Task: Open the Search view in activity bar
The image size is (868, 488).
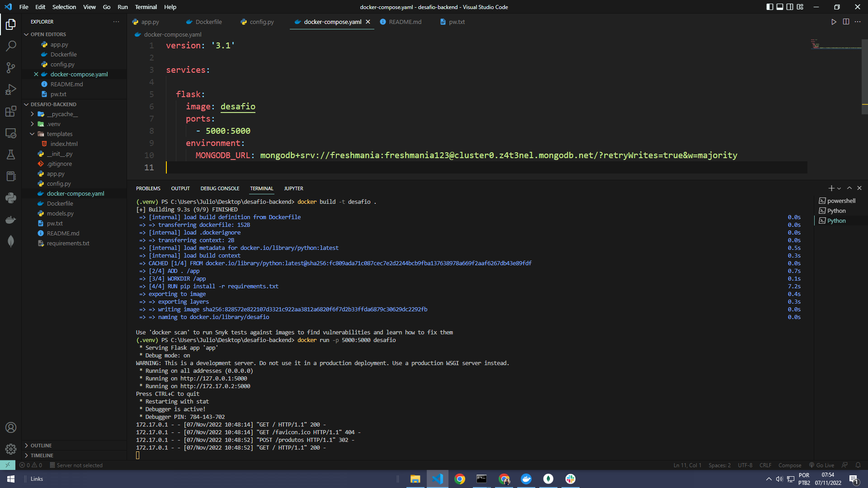Action: [x=11, y=46]
